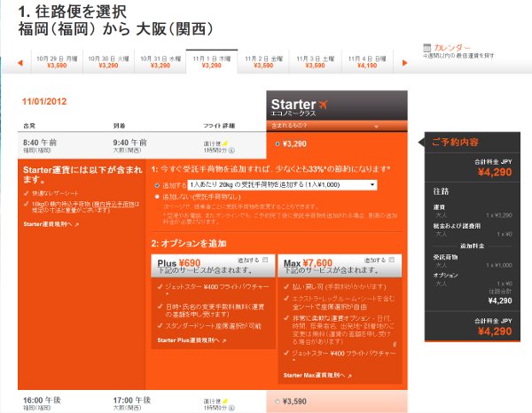Tick 追加する checkbox for Plus ¥690

tap(265, 260)
